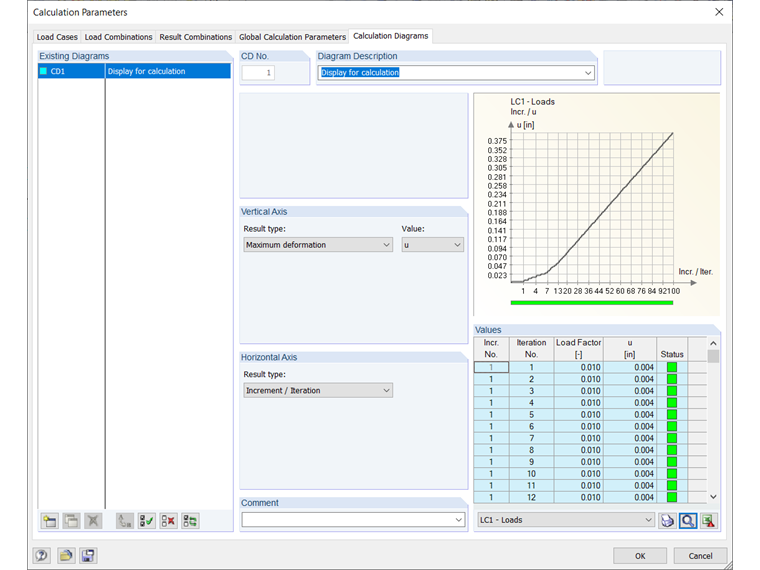Image resolution: width=760 pixels, height=570 pixels.
Task: Click the Load Factor column header
Action: pyautogui.click(x=578, y=348)
